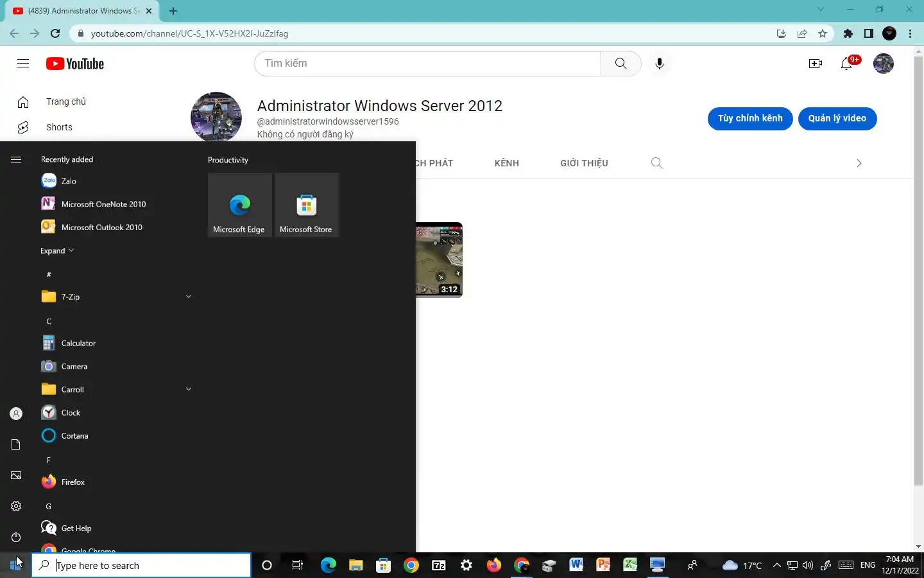This screenshot has height=578, width=924.
Task: Open Settings gear in Start menu sidebar
Action: pyautogui.click(x=16, y=506)
